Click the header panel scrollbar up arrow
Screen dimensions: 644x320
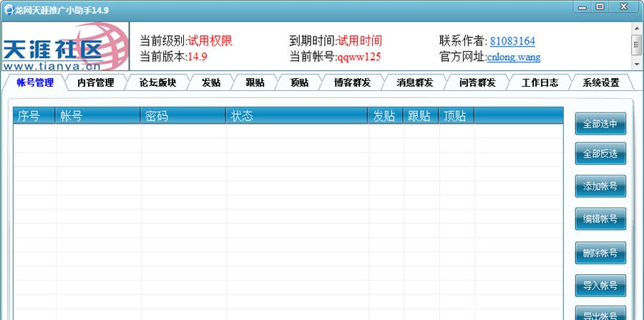point(637,28)
